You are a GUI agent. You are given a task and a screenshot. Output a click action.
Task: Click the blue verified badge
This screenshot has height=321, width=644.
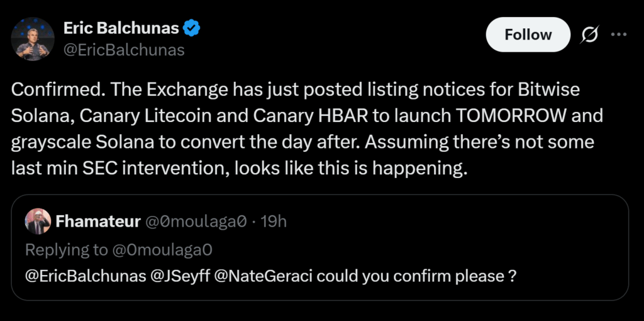pos(191,29)
